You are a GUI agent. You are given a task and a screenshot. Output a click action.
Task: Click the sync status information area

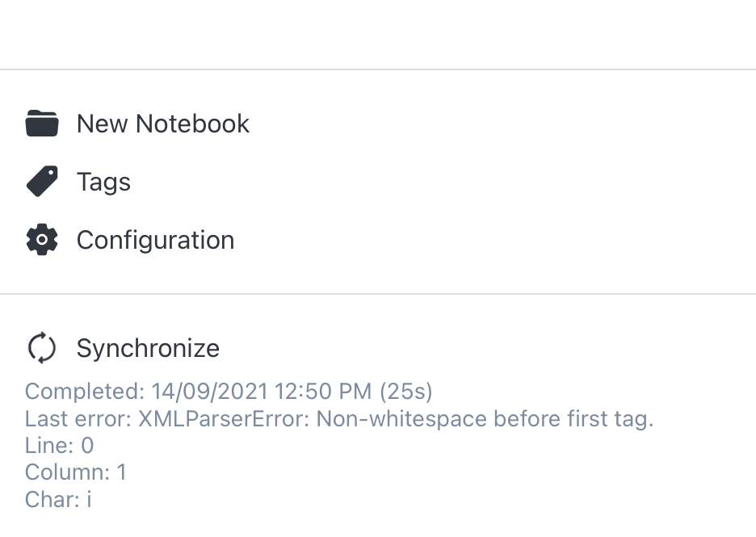tap(242, 444)
